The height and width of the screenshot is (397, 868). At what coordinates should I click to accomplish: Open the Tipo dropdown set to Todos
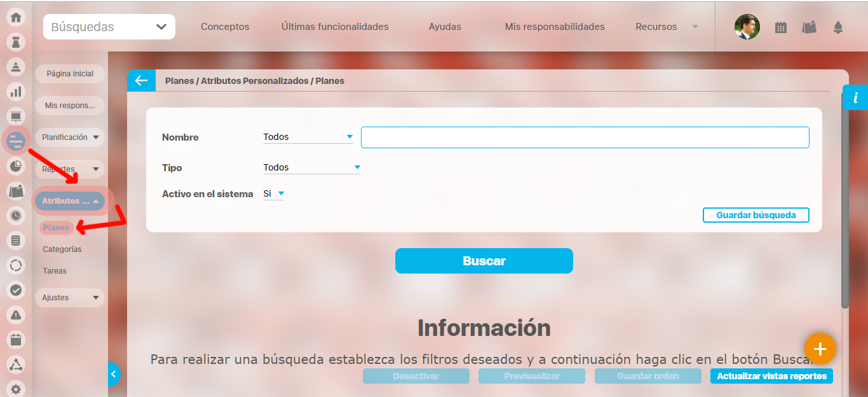click(311, 167)
